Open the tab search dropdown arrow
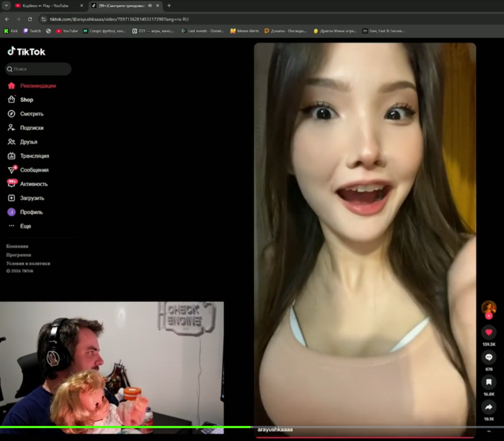This screenshot has width=504, height=441. click(x=6, y=5)
